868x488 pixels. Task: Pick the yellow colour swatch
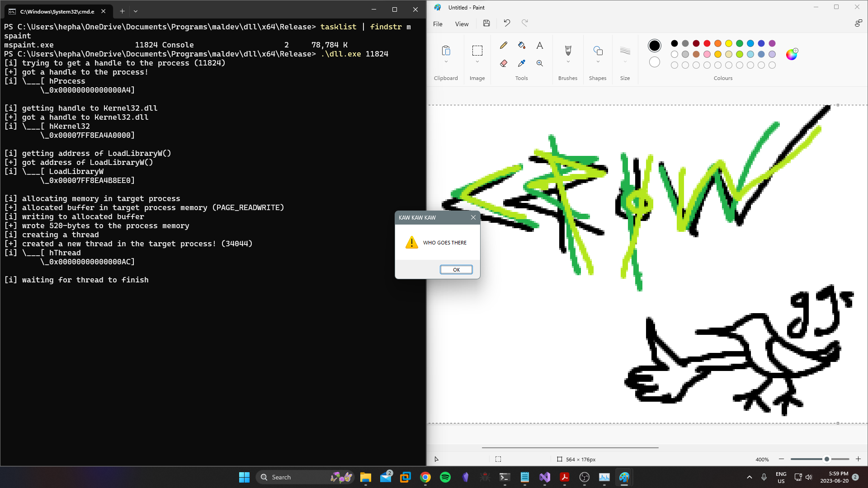729,43
